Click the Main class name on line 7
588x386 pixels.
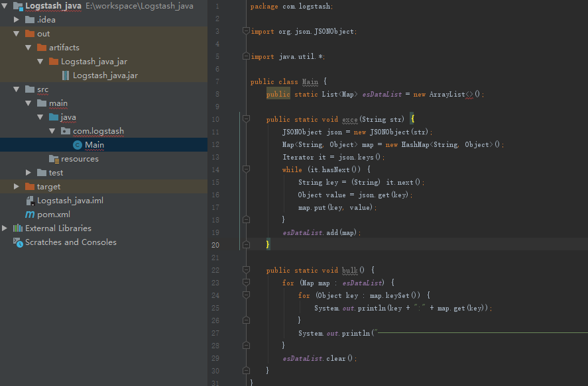[310, 81]
